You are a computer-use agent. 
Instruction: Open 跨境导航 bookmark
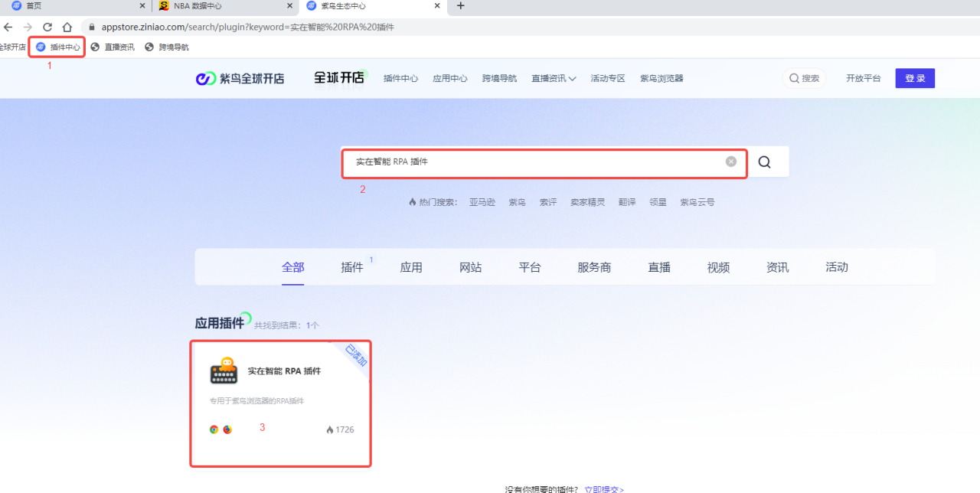click(167, 47)
